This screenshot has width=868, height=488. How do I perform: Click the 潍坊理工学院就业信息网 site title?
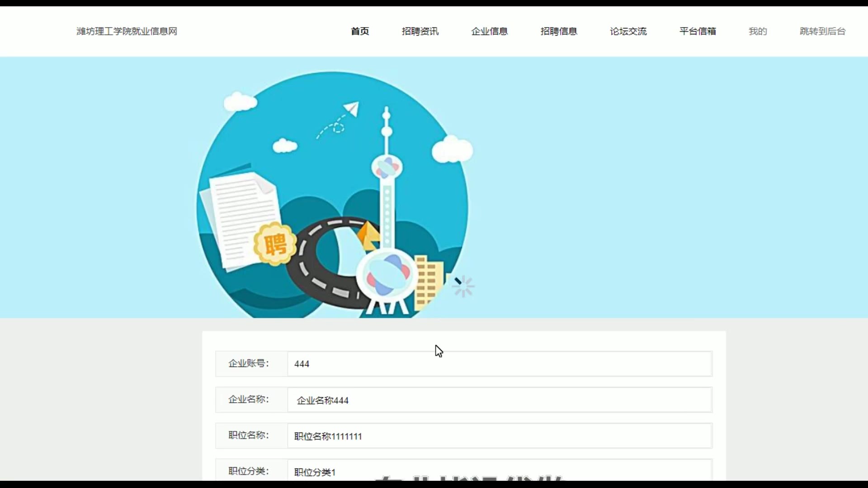(127, 31)
